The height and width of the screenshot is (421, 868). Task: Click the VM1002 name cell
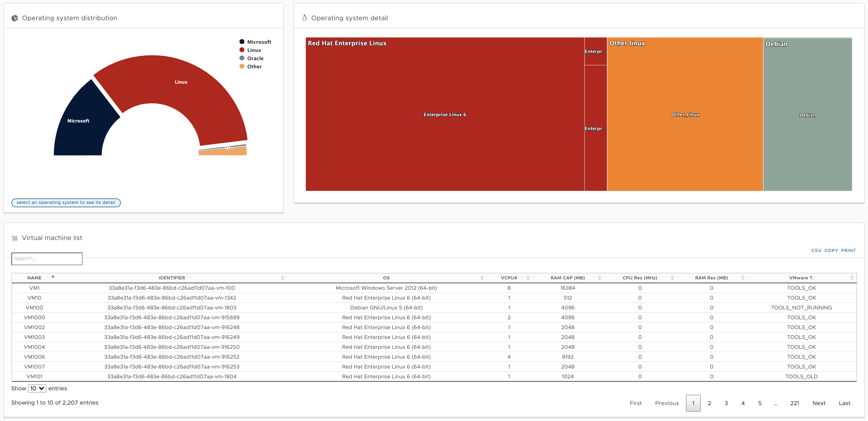click(x=34, y=327)
